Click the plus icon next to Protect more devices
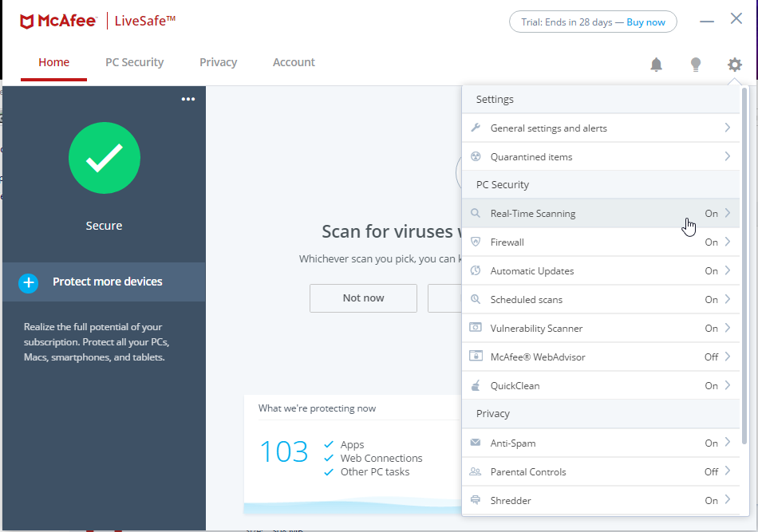 point(28,282)
